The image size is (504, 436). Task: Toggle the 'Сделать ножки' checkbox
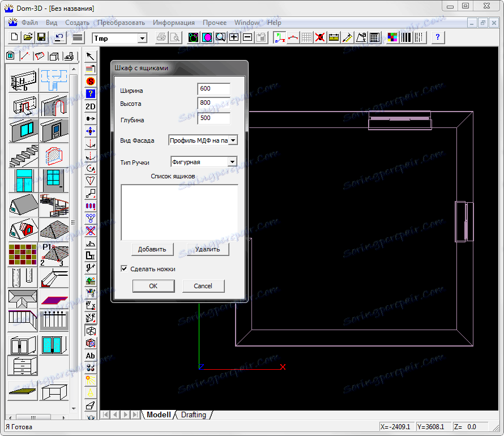[124, 269]
